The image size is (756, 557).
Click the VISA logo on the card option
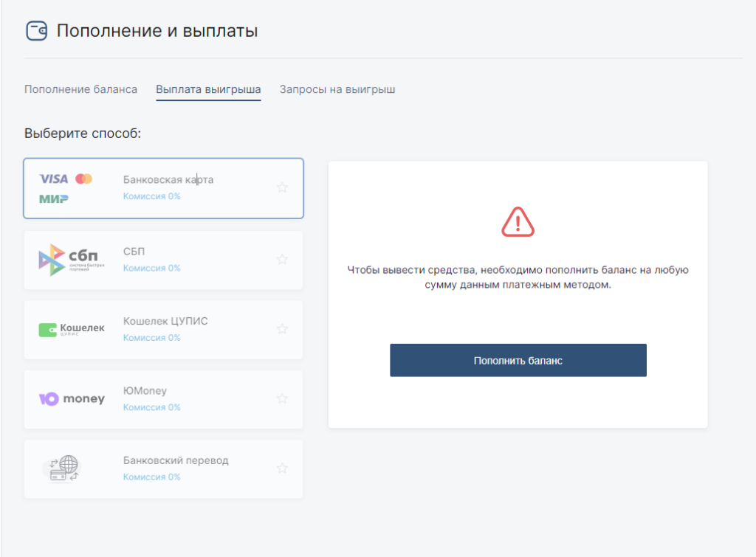point(53,179)
